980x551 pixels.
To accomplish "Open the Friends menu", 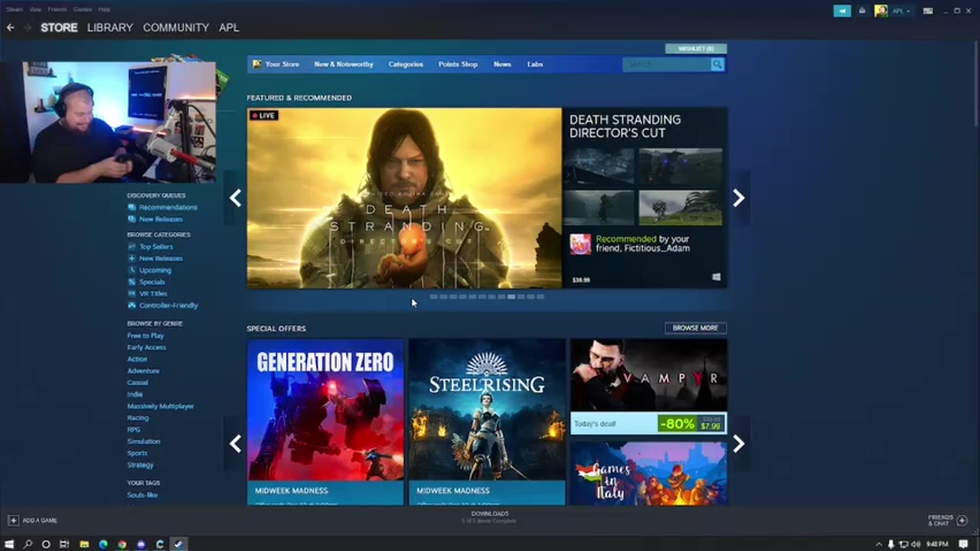I will [57, 9].
